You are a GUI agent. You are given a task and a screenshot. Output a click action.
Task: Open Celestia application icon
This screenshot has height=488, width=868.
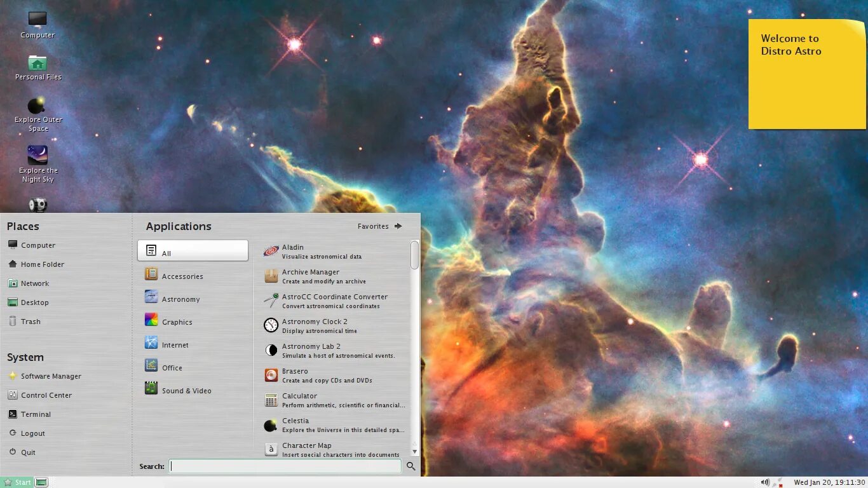(x=271, y=424)
